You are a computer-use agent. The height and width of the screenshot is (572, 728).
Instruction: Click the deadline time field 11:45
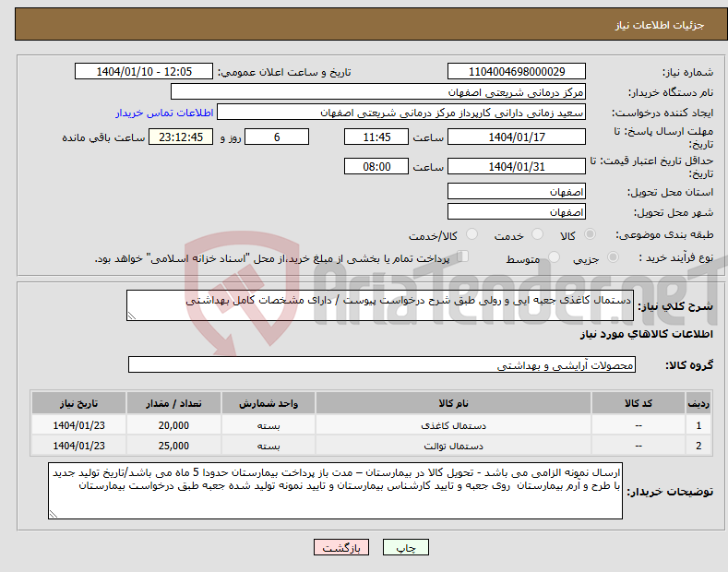click(376, 137)
